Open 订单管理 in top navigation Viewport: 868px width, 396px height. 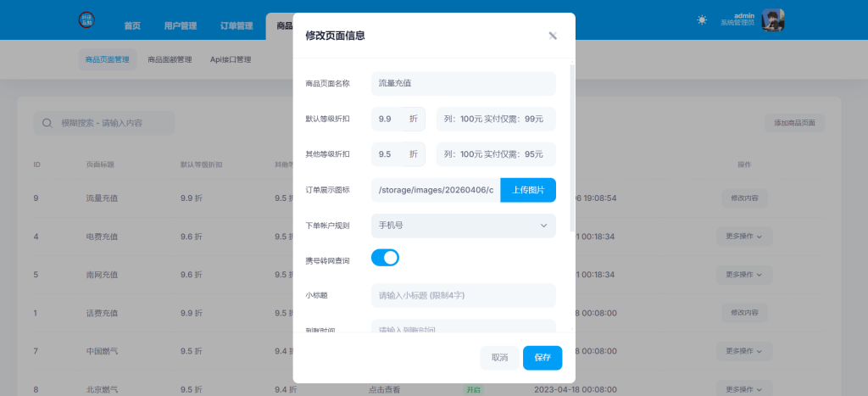point(236,25)
